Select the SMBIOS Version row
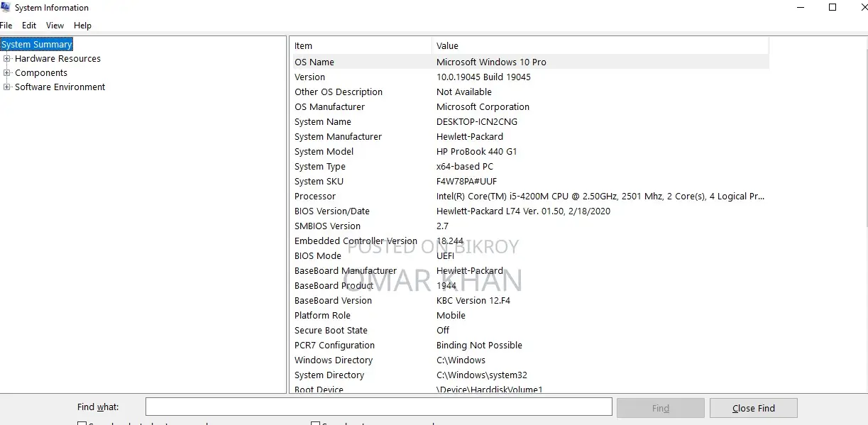 [x=531, y=226]
